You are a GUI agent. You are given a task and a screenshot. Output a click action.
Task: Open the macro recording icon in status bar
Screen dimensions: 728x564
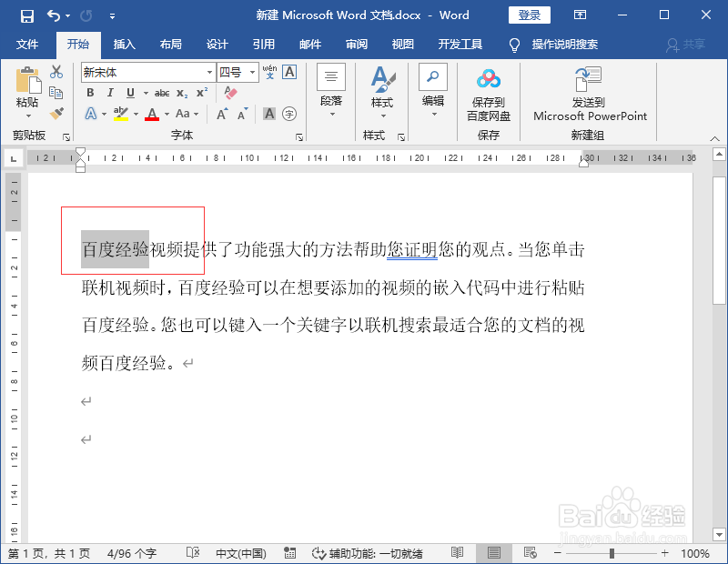[289, 553]
